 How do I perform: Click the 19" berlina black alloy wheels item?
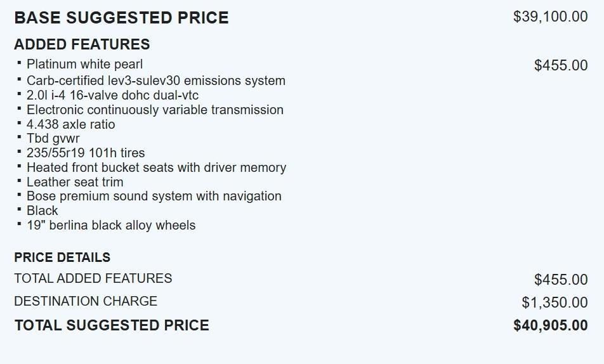click(111, 225)
